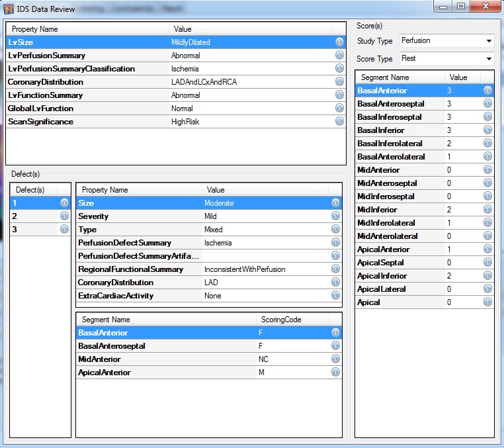
Task: Click the round icon beside Defect 2
Action: point(64,216)
